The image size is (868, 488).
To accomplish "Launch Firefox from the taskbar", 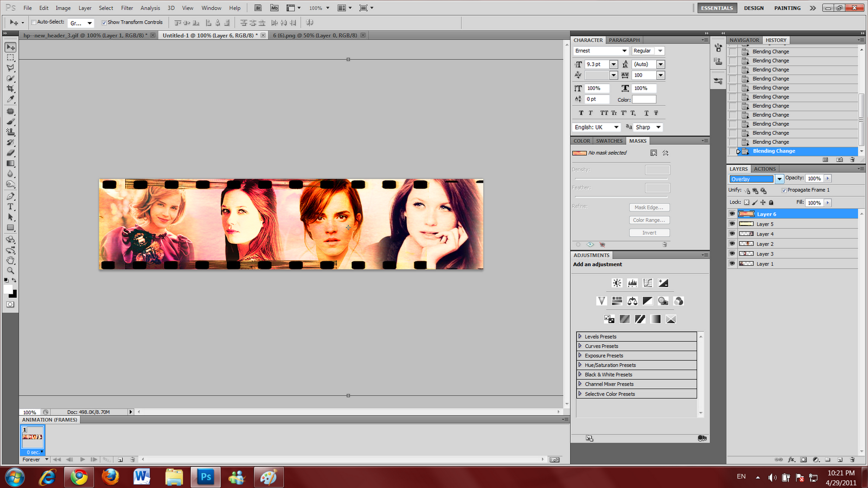I will pyautogui.click(x=111, y=477).
